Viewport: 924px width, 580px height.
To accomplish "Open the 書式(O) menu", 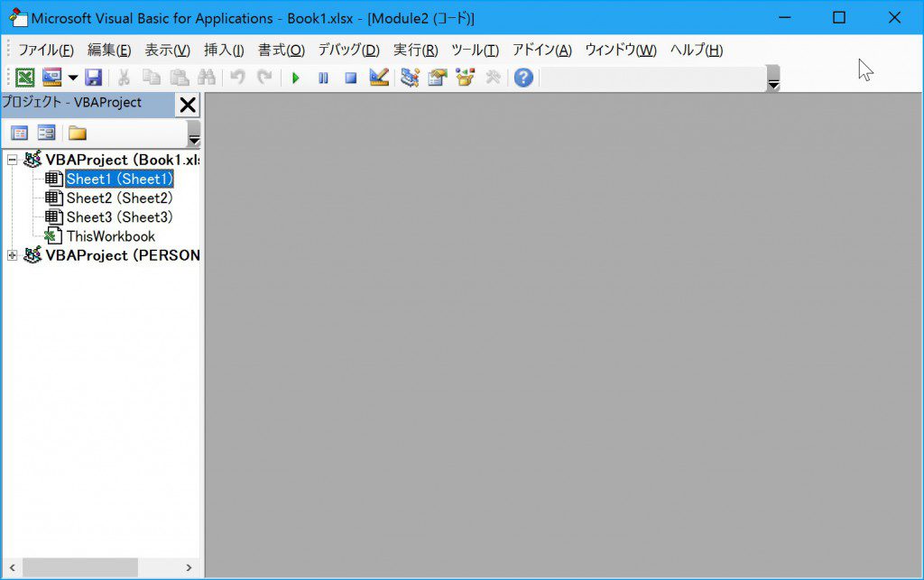I will pyautogui.click(x=282, y=50).
